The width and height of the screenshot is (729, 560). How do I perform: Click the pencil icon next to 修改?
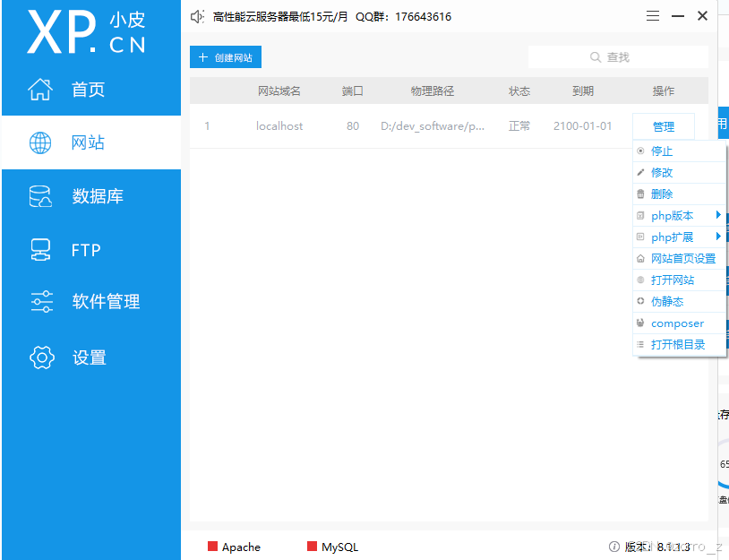640,173
